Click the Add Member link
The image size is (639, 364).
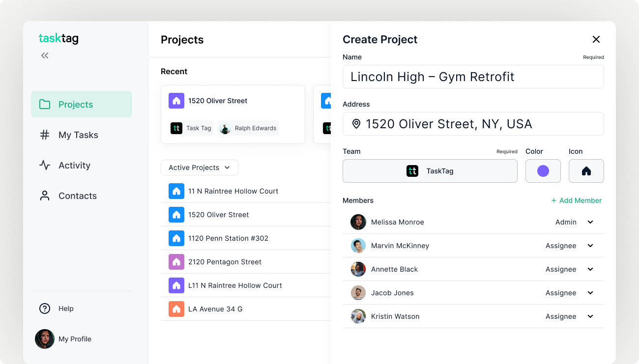click(x=576, y=200)
